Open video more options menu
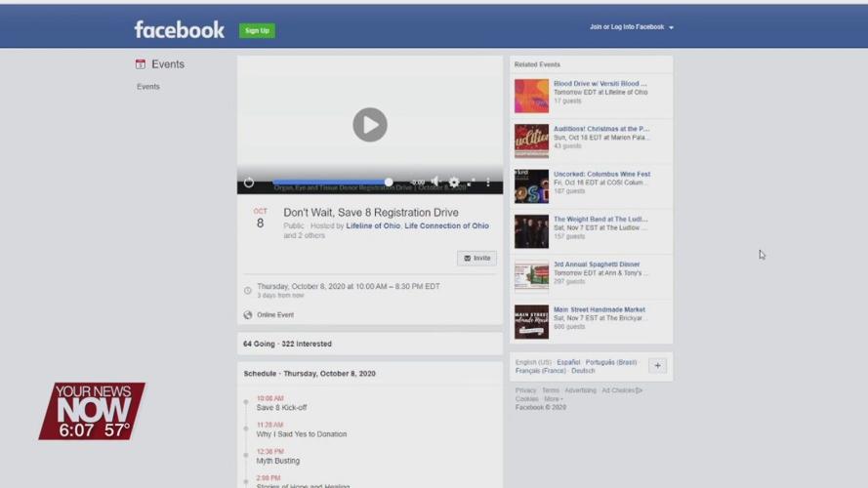 [x=488, y=183]
